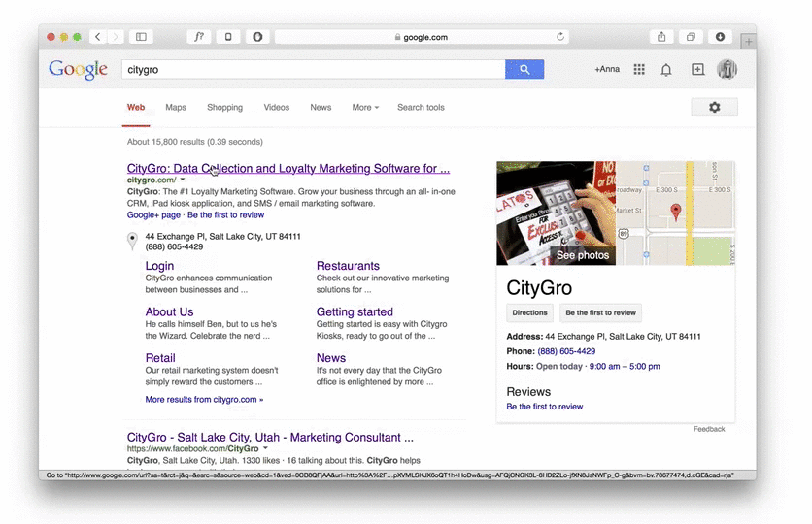The height and width of the screenshot is (524, 812).
Task: Open Search tools
Action: point(421,107)
